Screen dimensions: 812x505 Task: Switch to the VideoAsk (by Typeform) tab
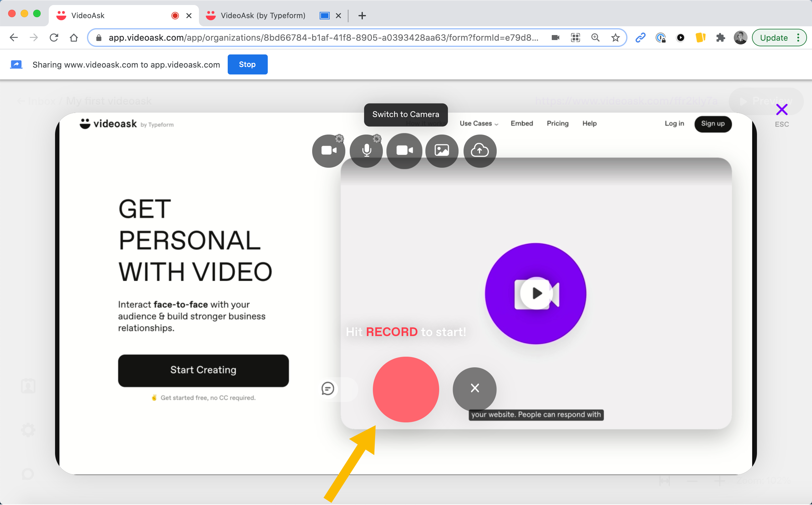(263, 15)
